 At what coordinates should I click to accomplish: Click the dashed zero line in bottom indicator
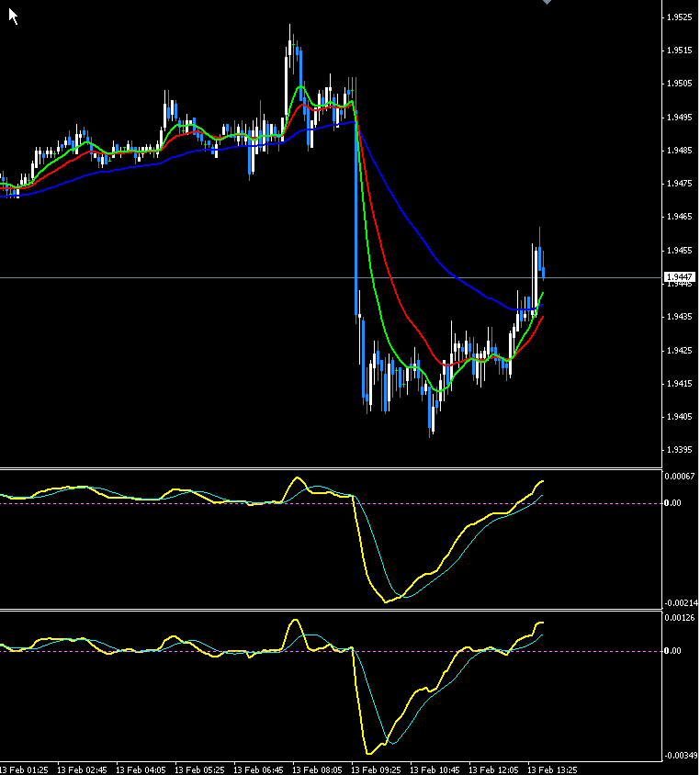[x=184, y=651]
